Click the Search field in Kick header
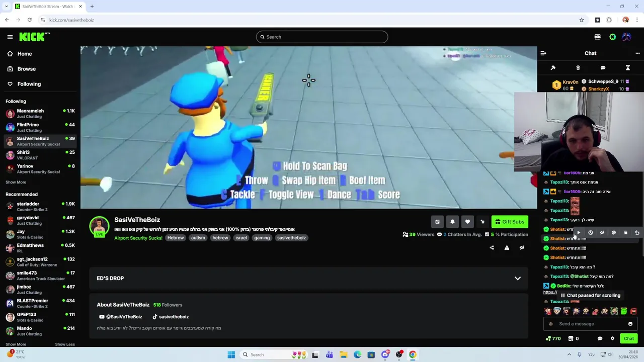Image resolution: width=644 pixels, height=362 pixels. [x=322, y=37]
